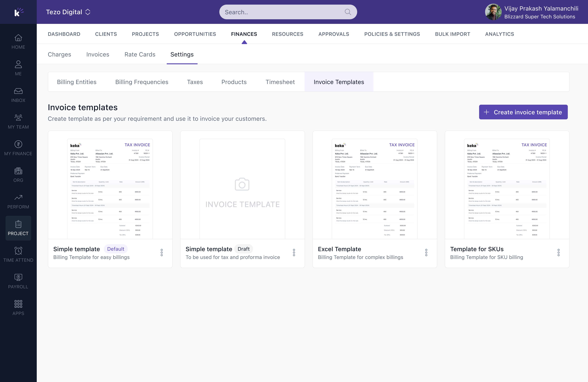This screenshot has height=382, width=588.
Task: Open Perform trend icon
Action: tap(18, 198)
